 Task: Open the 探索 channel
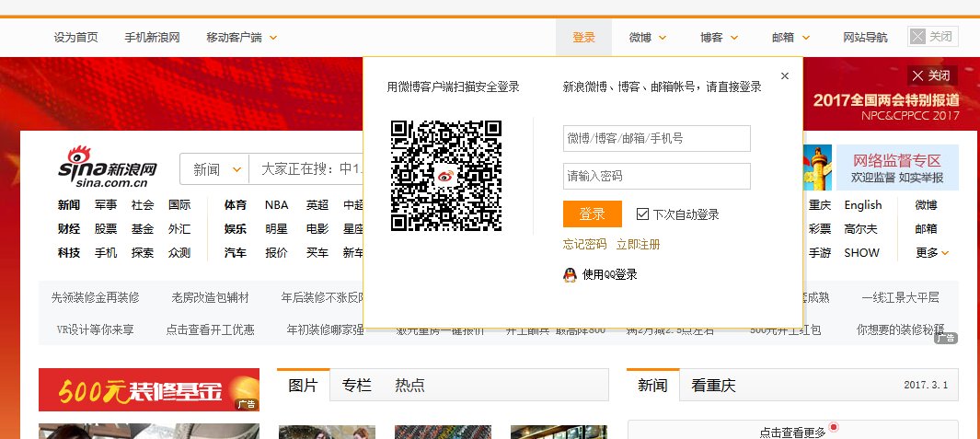(143, 253)
